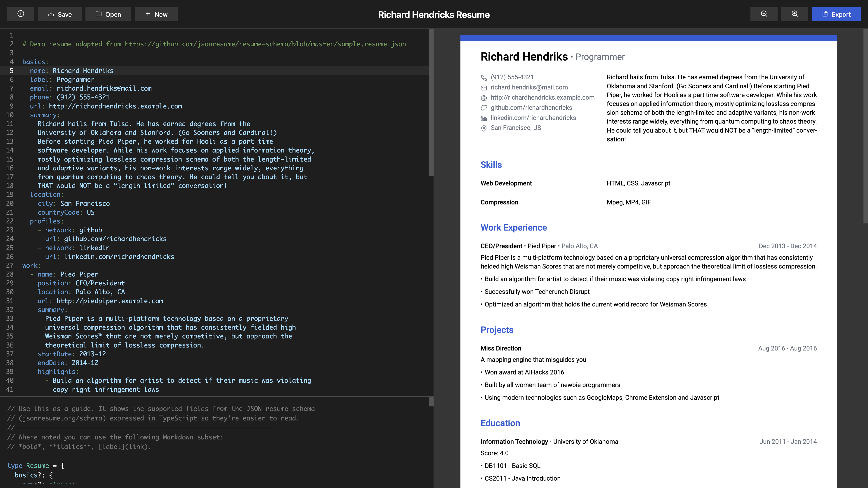
Task: Open richardhendricks.example.com link in preview
Action: coord(542,97)
